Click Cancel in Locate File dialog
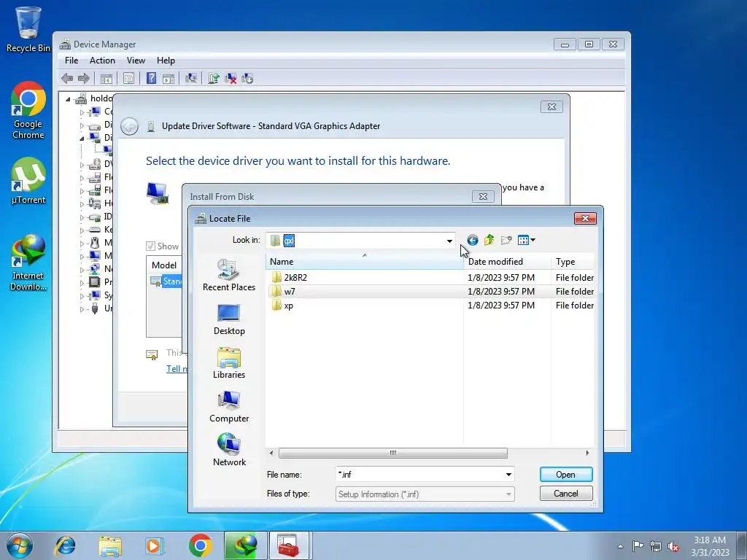 (566, 494)
